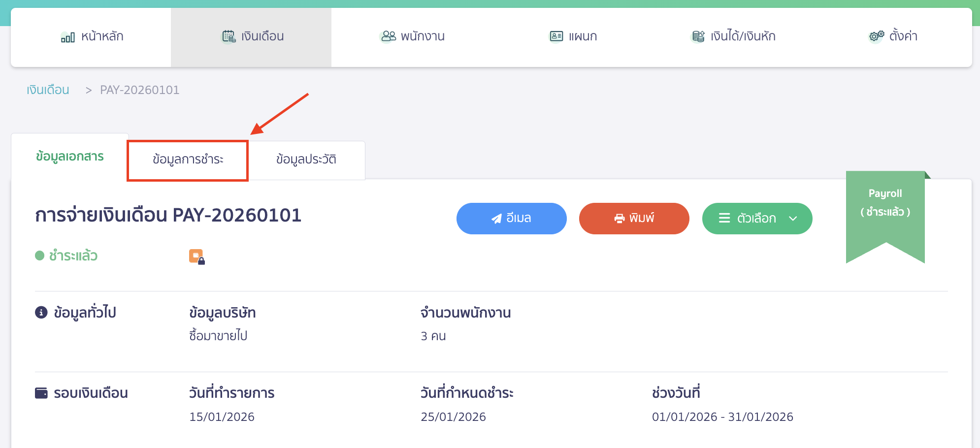Select the ข้อมูลเอกสาร document tab
Viewport: 980px width, 448px height.
[x=70, y=157]
